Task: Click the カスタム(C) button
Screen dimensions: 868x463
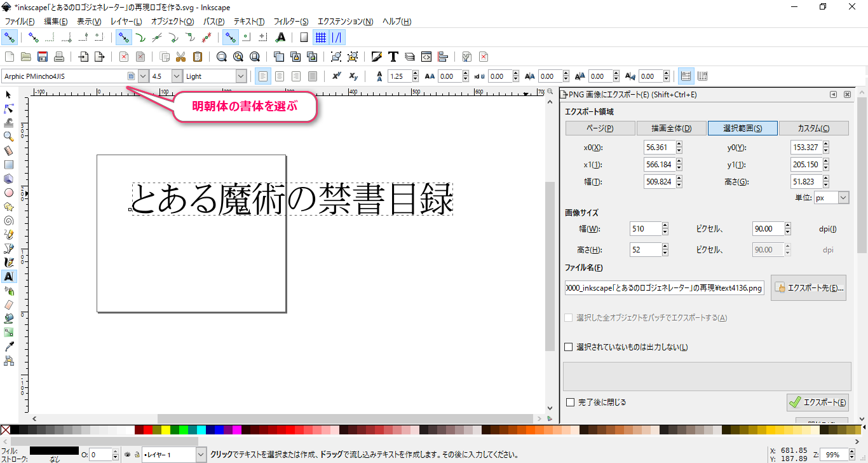Action: tap(814, 128)
